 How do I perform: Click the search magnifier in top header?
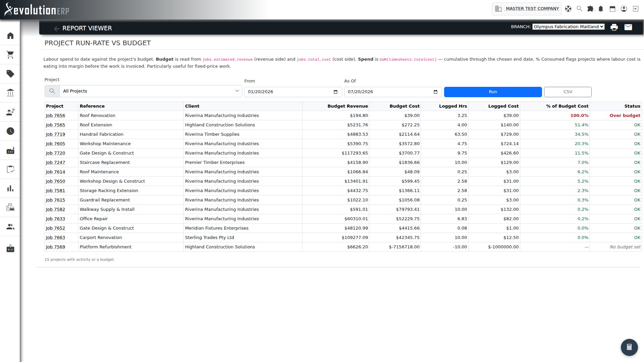579,9
